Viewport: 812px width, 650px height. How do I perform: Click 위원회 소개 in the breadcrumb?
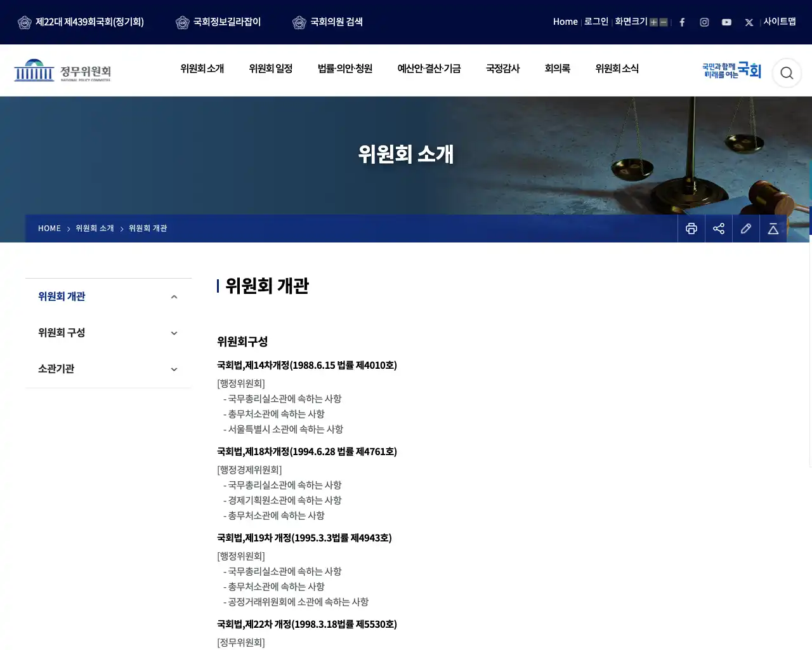95,229
